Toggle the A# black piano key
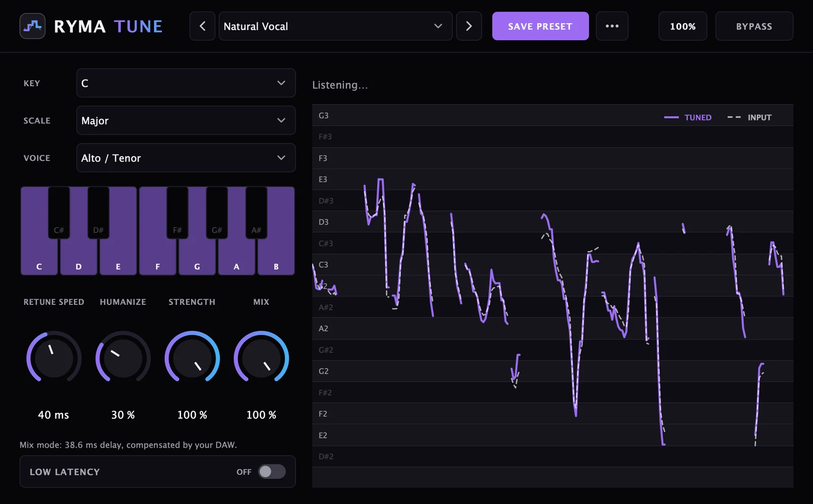This screenshot has height=504, width=813. 257,213
